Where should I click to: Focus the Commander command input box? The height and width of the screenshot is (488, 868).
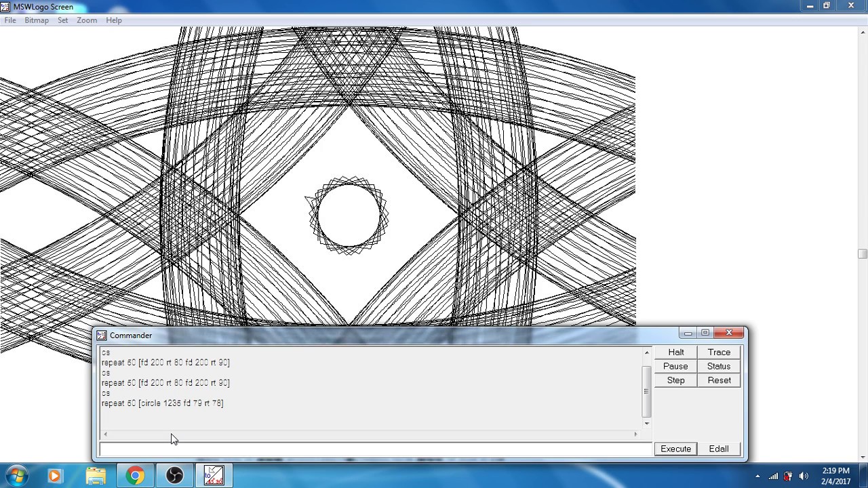click(375, 449)
